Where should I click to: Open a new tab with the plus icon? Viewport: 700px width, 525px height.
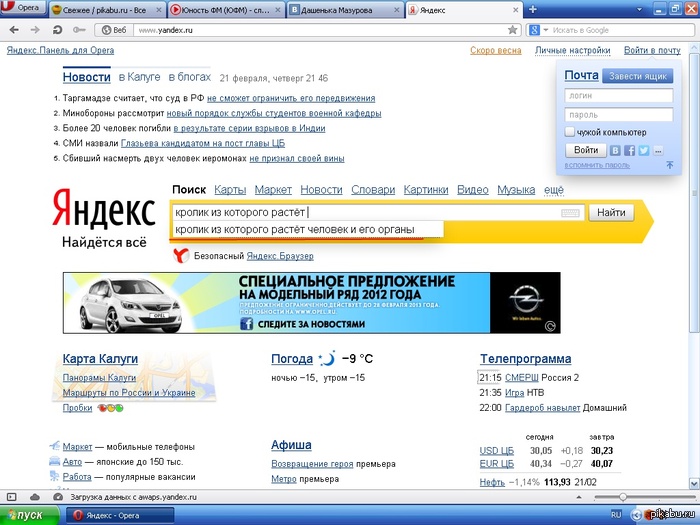(533, 9)
